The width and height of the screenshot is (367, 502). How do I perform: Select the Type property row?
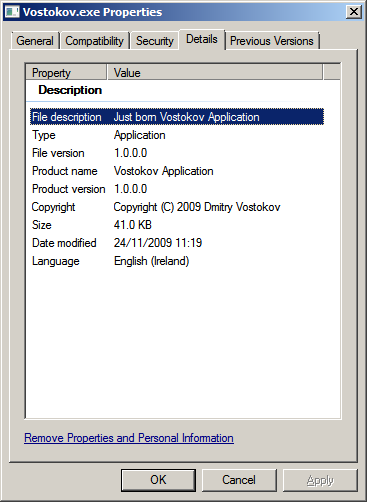pyautogui.click(x=177, y=135)
